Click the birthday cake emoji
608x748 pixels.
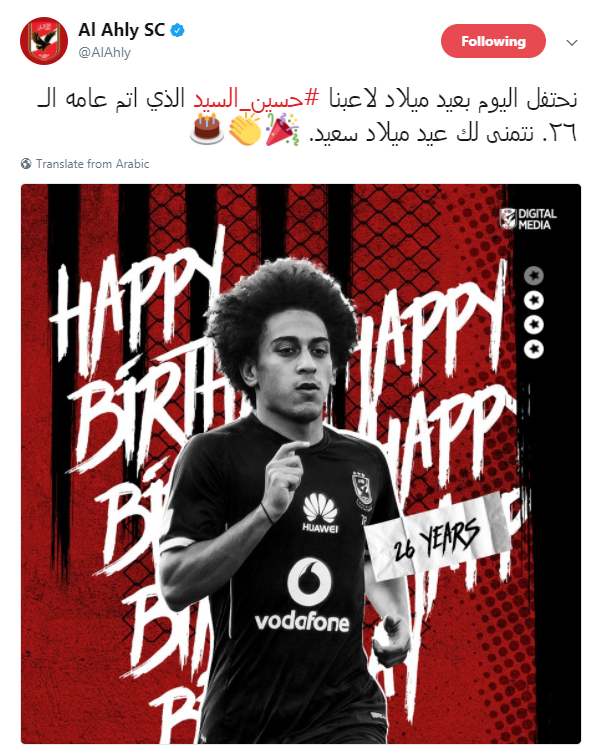point(207,129)
